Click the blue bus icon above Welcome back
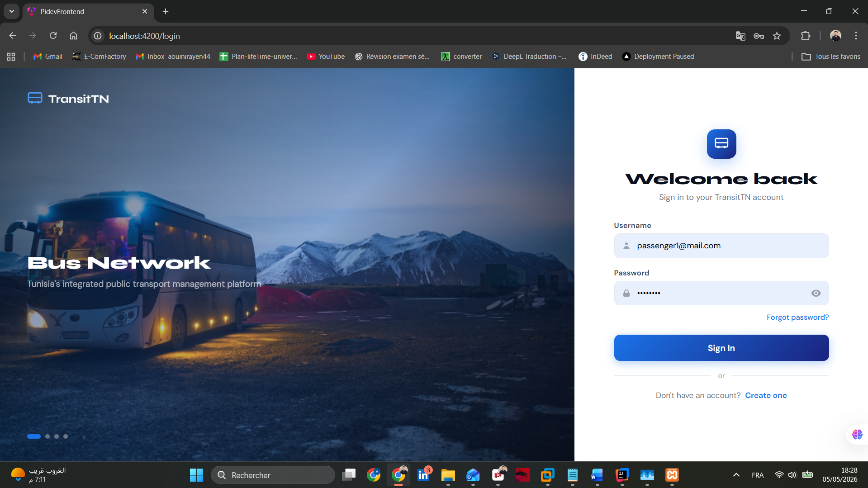The image size is (868, 488). (721, 144)
